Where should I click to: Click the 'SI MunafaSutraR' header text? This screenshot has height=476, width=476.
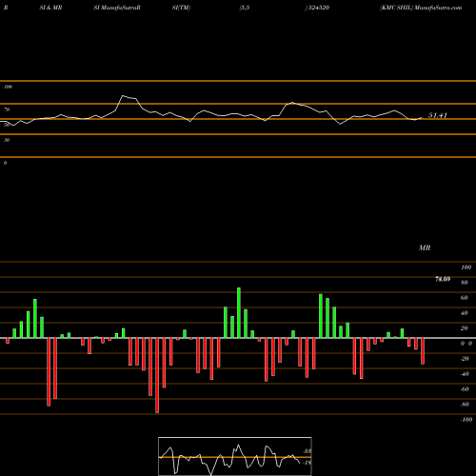117,8
